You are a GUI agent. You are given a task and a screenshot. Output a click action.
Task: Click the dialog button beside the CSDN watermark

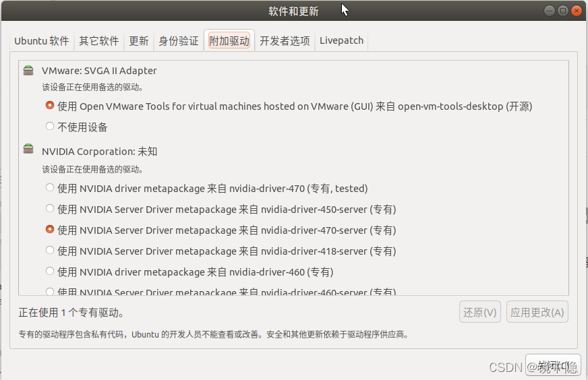553,365
